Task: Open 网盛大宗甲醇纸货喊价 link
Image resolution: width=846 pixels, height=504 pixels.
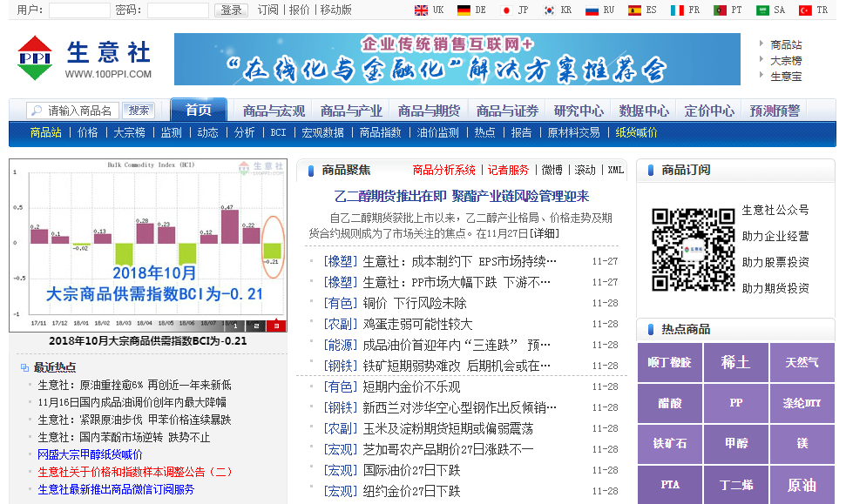Action: (x=90, y=454)
